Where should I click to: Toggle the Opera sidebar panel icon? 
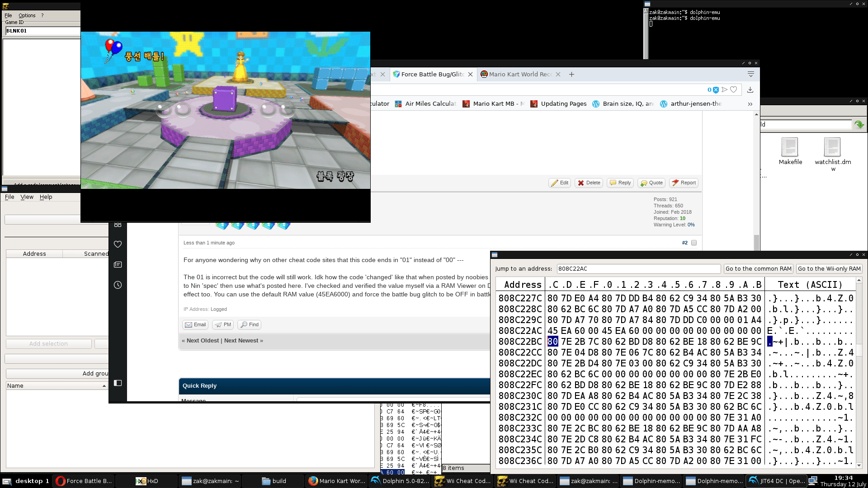[118, 383]
